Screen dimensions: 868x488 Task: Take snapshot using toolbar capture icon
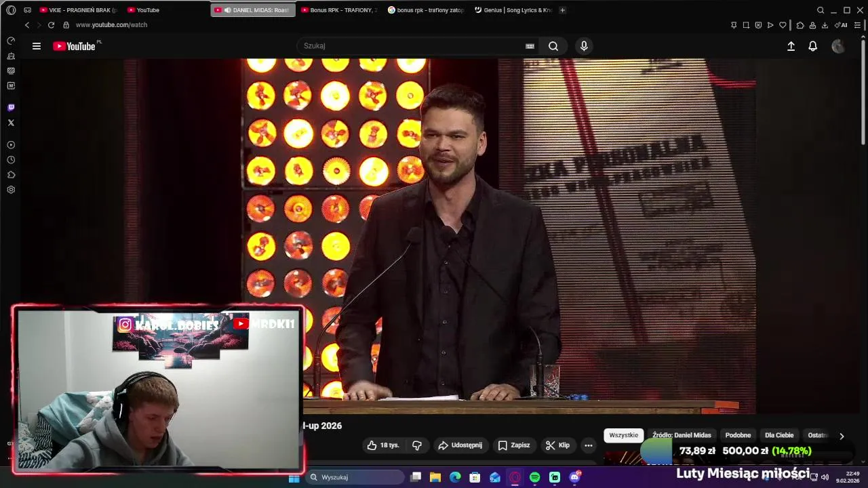coord(746,25)
